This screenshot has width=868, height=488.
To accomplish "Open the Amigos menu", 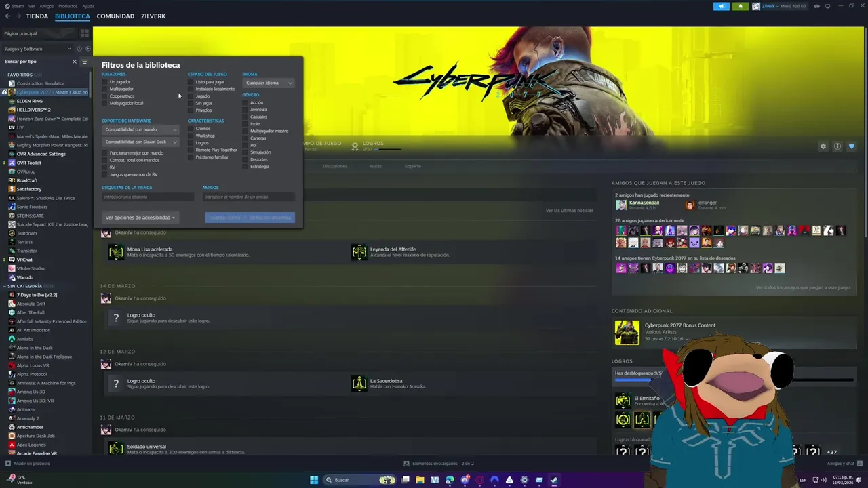I will (46, 6).
